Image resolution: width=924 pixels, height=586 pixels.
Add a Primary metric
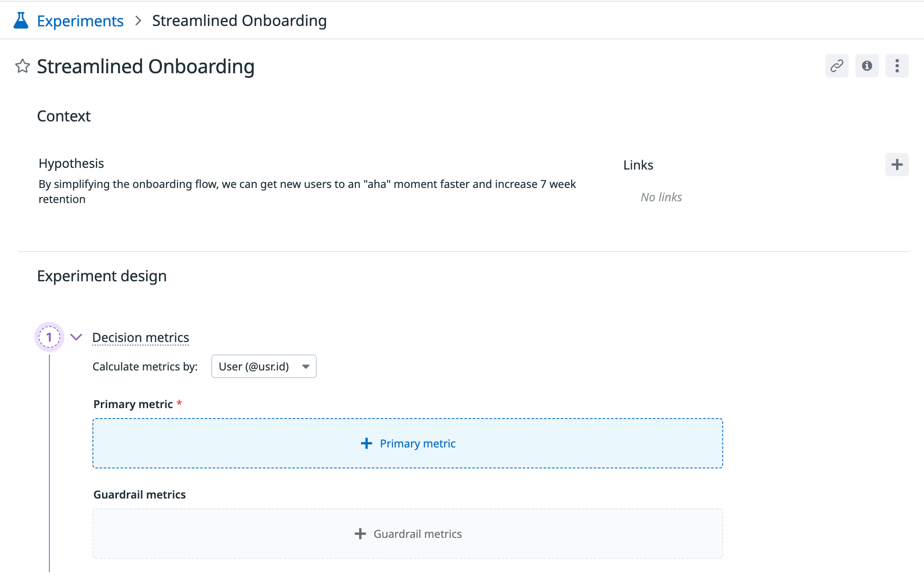tap(417, 443)
